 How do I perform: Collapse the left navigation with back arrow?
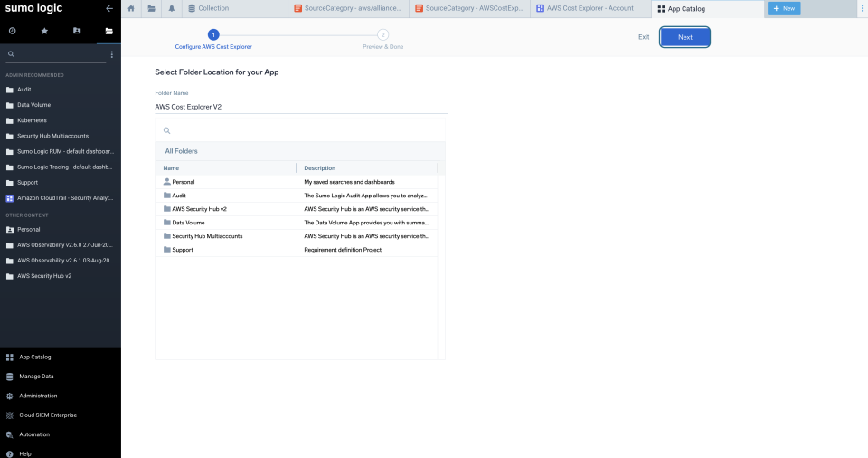point(109,8)
